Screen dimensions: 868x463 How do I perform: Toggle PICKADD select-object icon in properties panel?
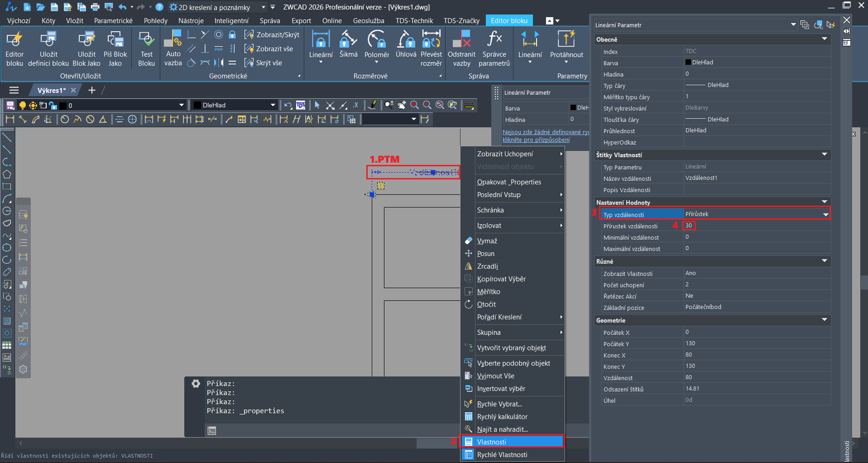805,25
